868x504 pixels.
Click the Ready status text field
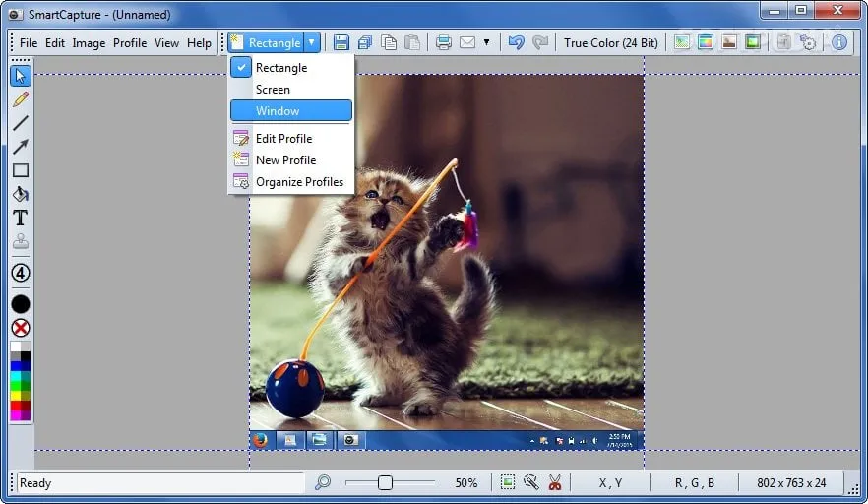[160, 483]
